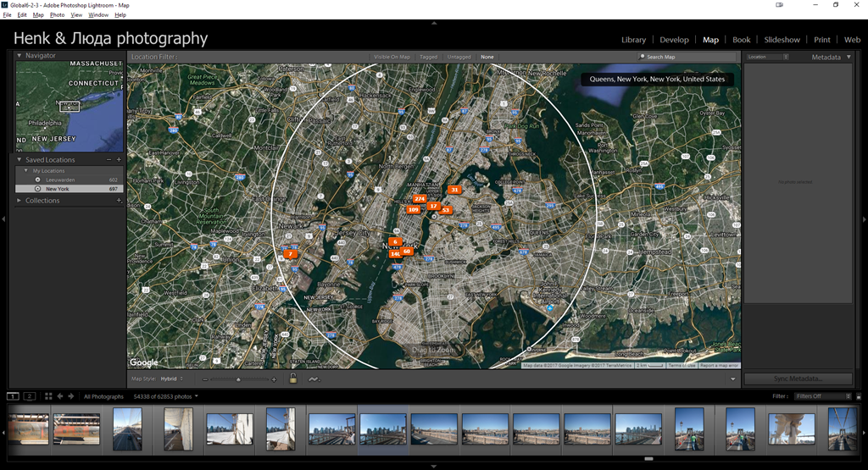Open the Window menu
Image resolution: width=868 pixels, height=470 pixels.
98,15
